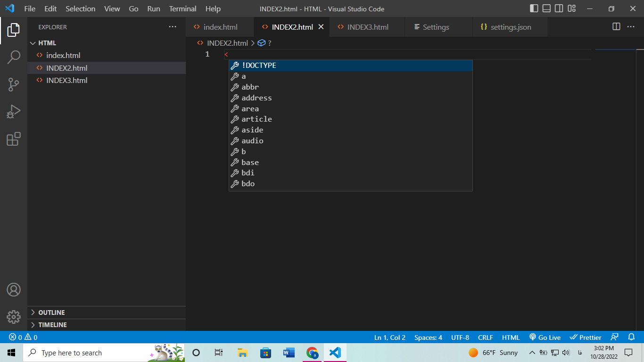The width and height of the screenshot is (644, 362).
Task: Choose the abbr suggestion
Action: [350, 87]
